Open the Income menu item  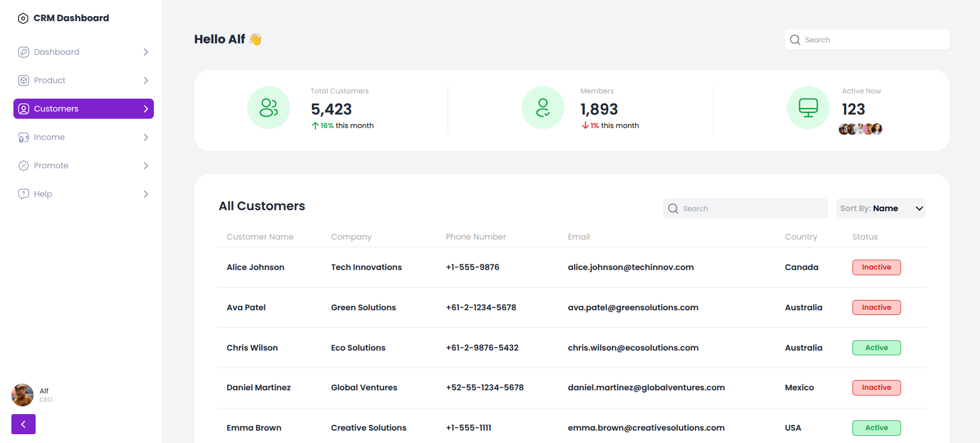[84, 137]
